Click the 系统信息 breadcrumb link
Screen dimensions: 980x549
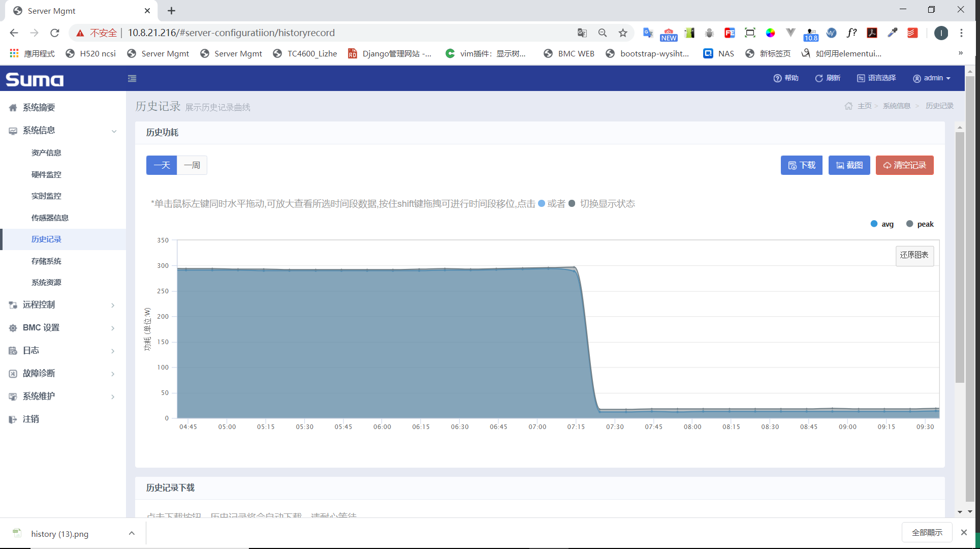896,106
